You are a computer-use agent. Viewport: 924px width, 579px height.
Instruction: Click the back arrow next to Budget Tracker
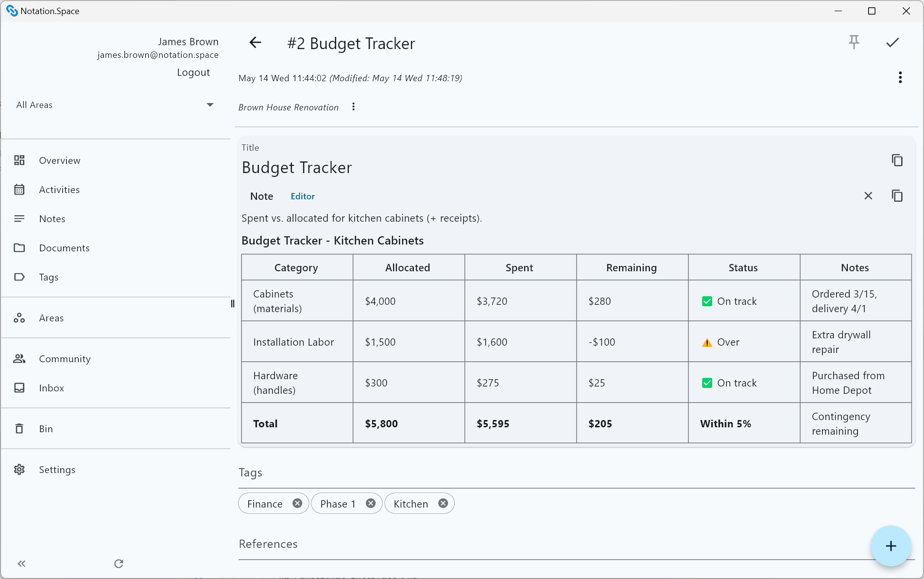click(x=255, y=43)
